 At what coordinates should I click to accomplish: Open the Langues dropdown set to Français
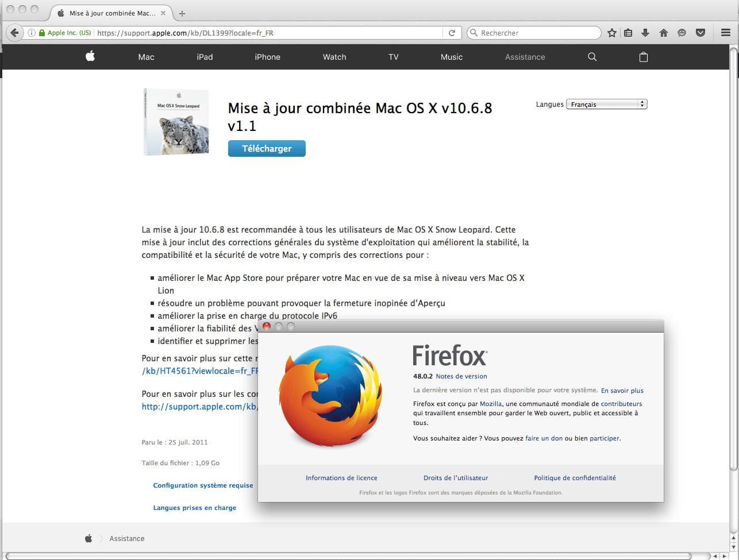[607, 104]
